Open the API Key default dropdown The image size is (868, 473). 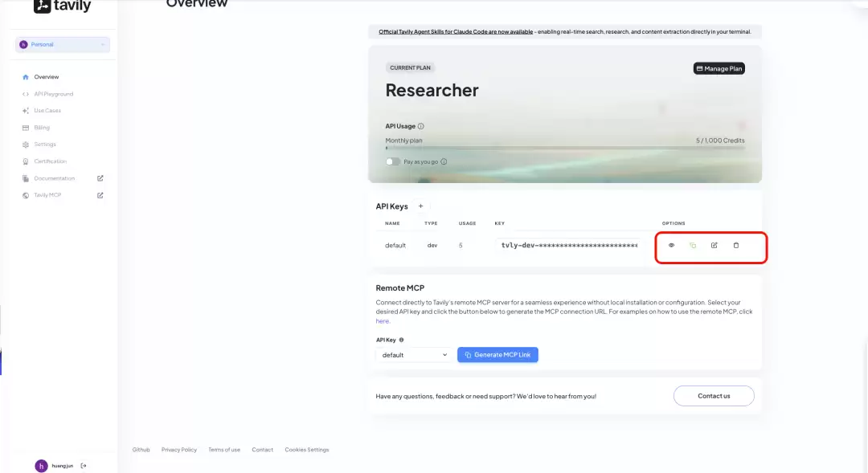(x=414, y=355)
